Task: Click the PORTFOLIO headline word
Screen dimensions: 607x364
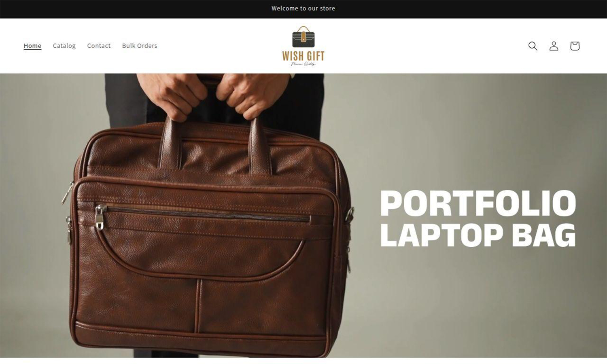Action: coord(478,203)
